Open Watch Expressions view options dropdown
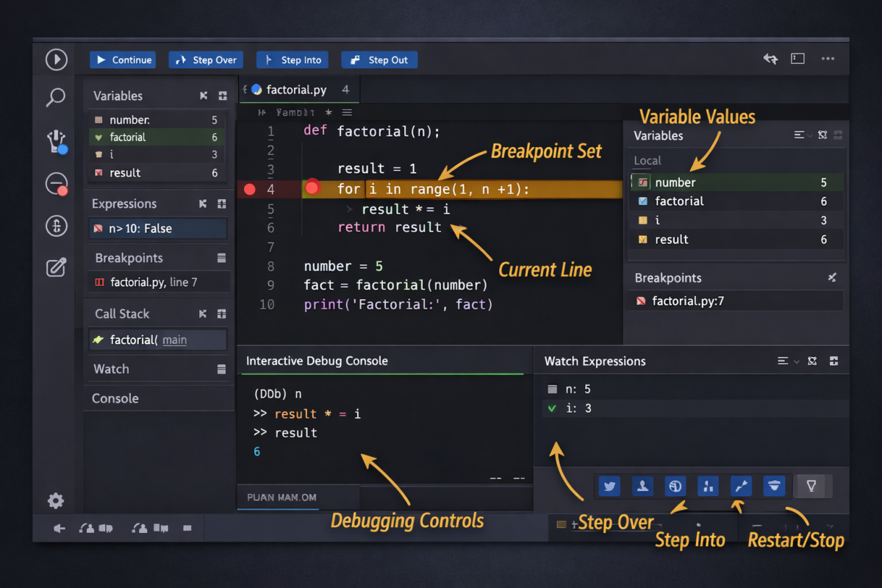Viewport: 882px width, 588px height. pyautogui.click(x=788, y=361)
